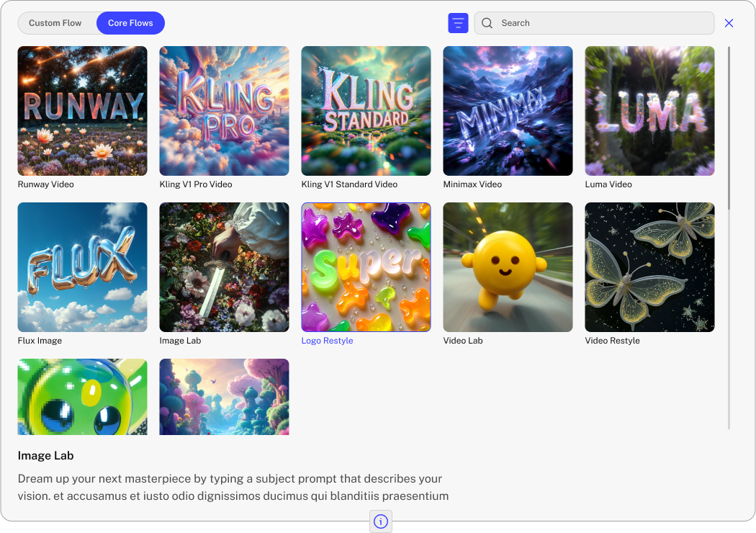Click the Video Restyle label
The width and height of the screenshot is (756, 533).
click(x=612, y=341)
